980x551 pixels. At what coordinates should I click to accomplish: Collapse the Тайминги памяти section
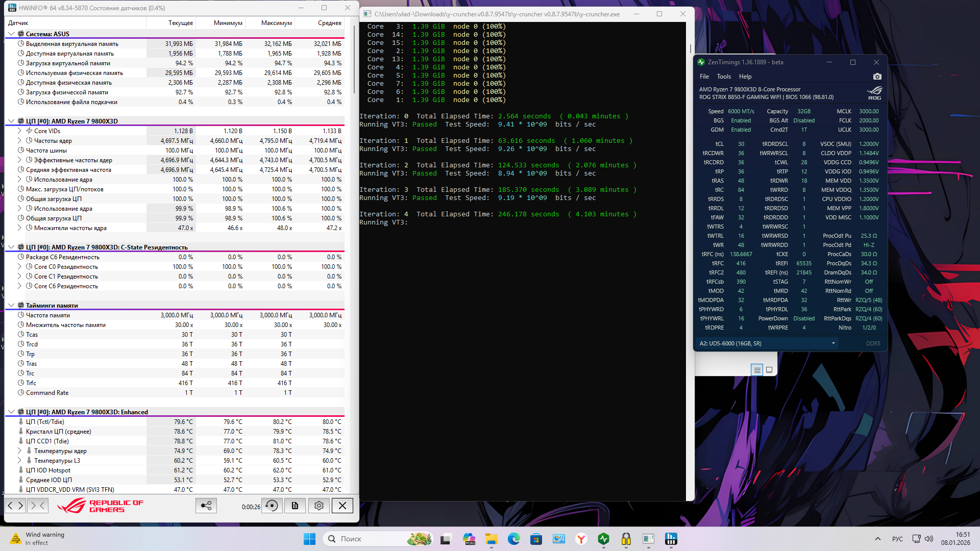pyautogui.click(x=11, y=306)
